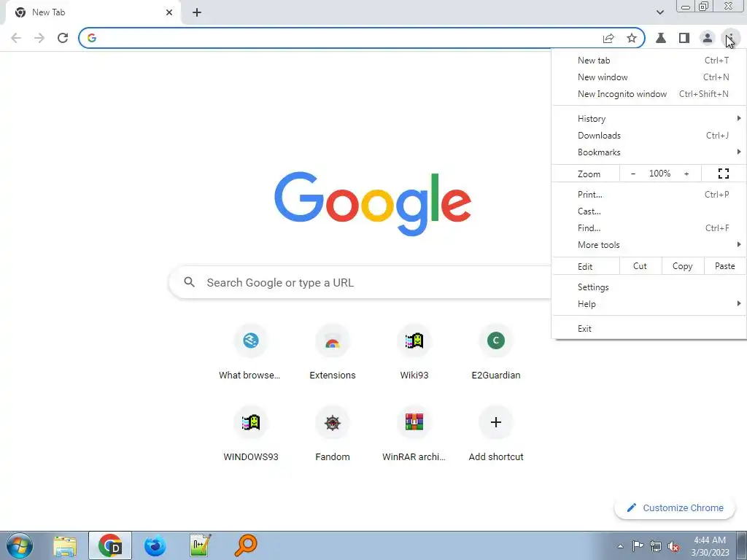Click the forward navigation arrow

tap(39, 38)
